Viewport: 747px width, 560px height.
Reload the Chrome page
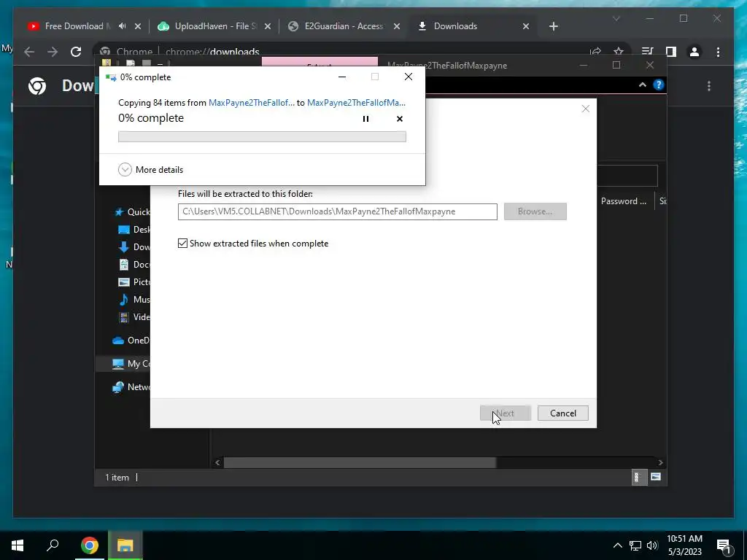coord(76,52)
